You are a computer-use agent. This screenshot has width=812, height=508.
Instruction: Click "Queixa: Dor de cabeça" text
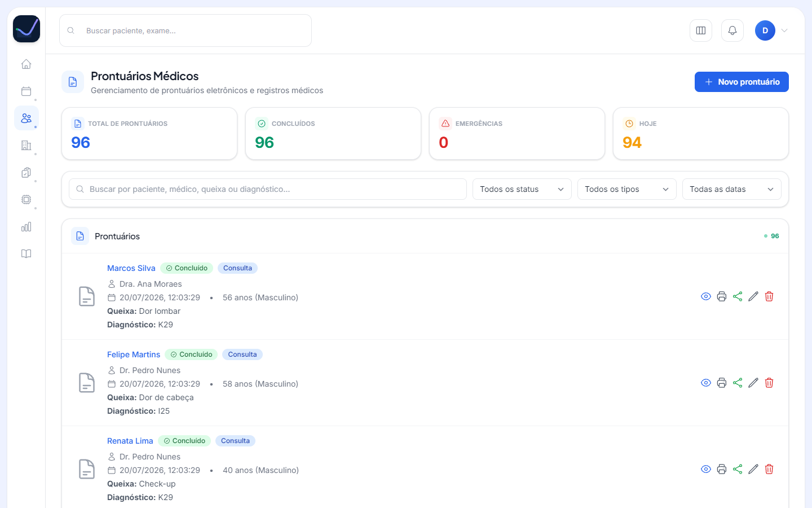click(151, 397)
